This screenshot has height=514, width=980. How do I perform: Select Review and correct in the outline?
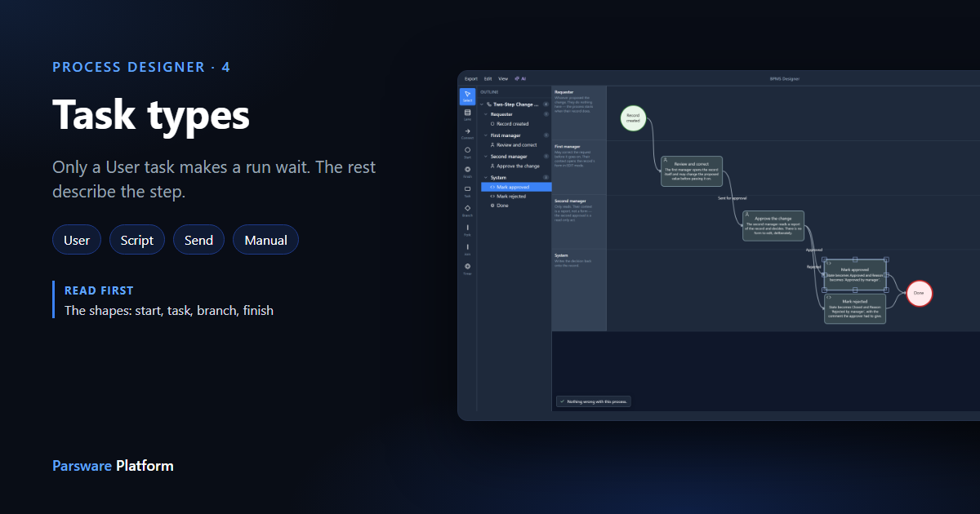pos(517,145)
